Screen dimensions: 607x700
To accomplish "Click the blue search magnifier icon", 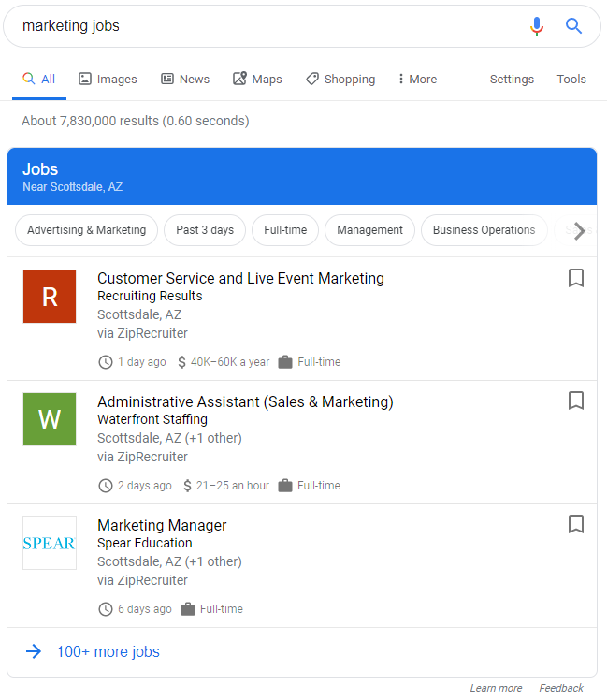I will point(573,26).
